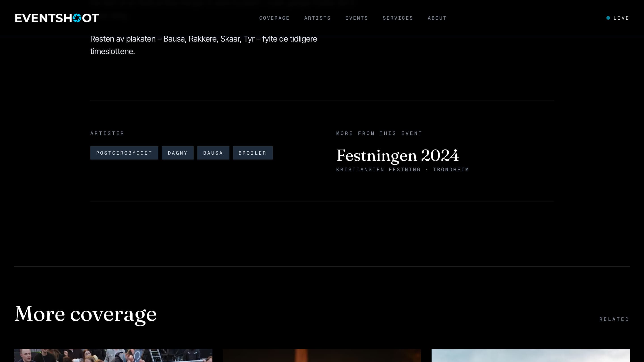Viewport: 644px width, 362px height.
Task: Click the EVENTSHOOT logo
Action: coord(57,18)
